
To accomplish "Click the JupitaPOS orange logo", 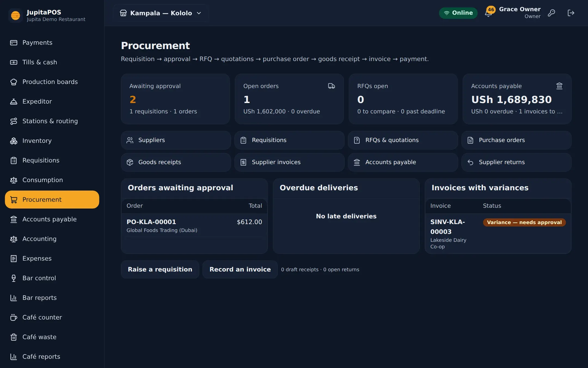I will [x=16, y=16].
